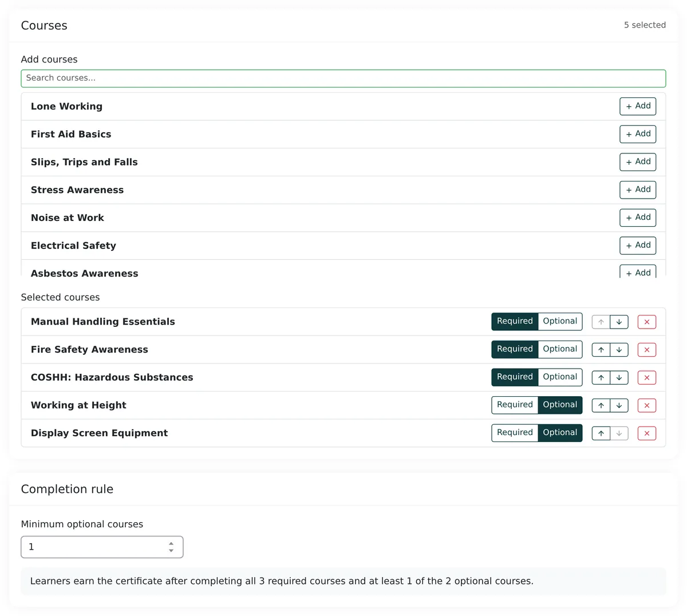Click the Lone Working course name
687x616 pixels.
point(66,106)
